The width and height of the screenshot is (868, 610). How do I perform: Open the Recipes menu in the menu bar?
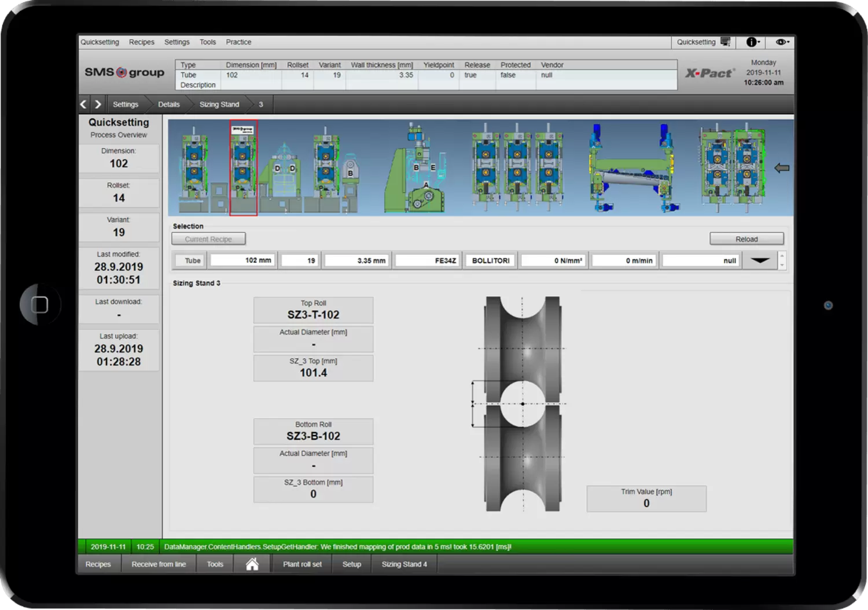(x=141, y=42)
